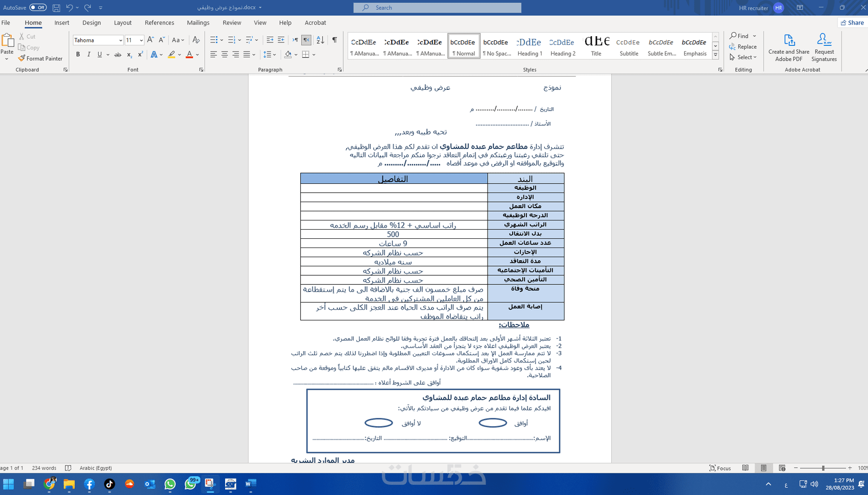Viewport: 868px width, 495px height.
Task: Open Read Mode view in status bar
Action: [745, 468]
